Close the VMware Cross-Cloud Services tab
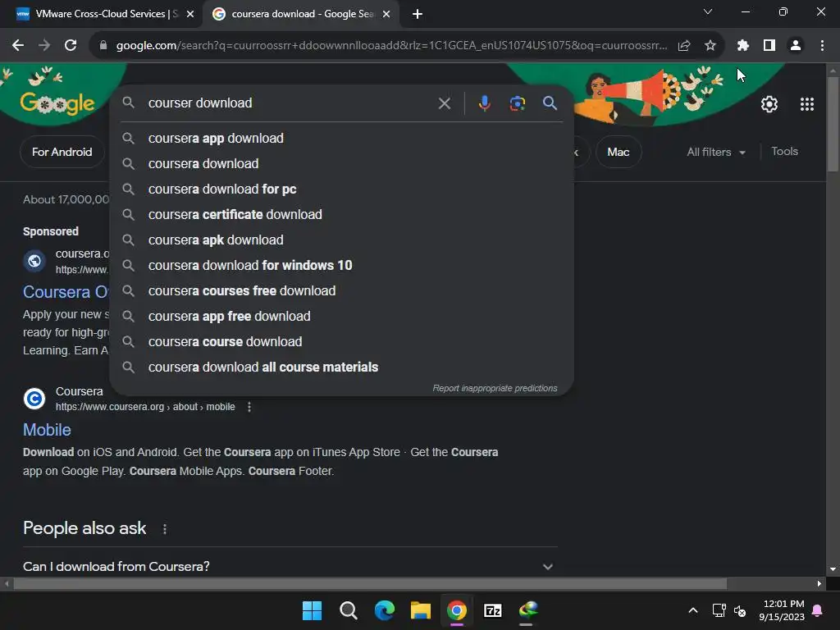 [190, 15]
